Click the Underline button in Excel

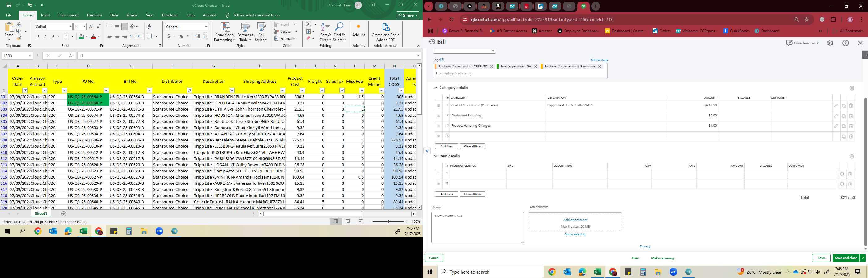[x=53, y=36]
